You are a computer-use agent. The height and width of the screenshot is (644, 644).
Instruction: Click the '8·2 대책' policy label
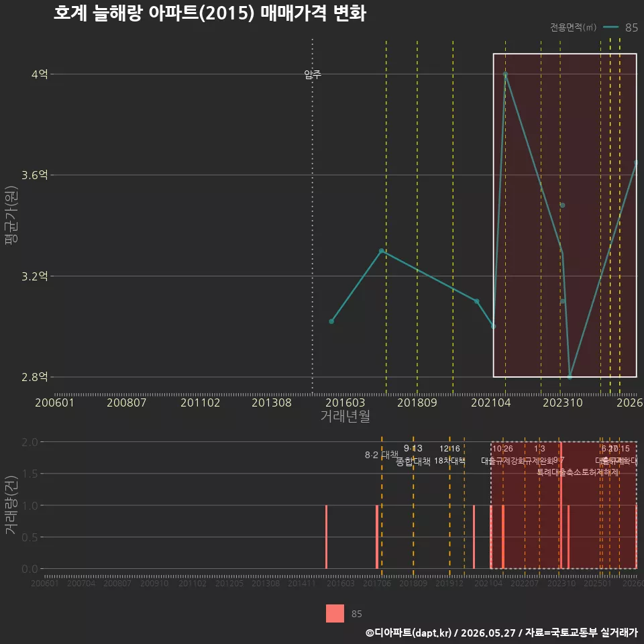click(x=382, y=455)
